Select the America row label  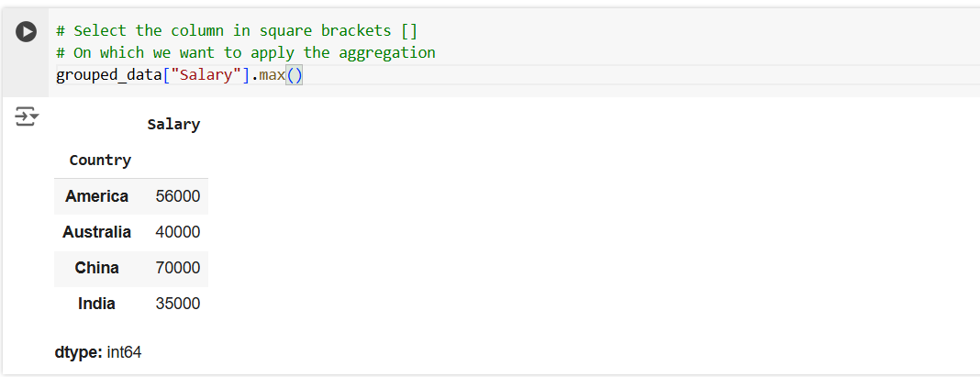[x=96, y=196]
